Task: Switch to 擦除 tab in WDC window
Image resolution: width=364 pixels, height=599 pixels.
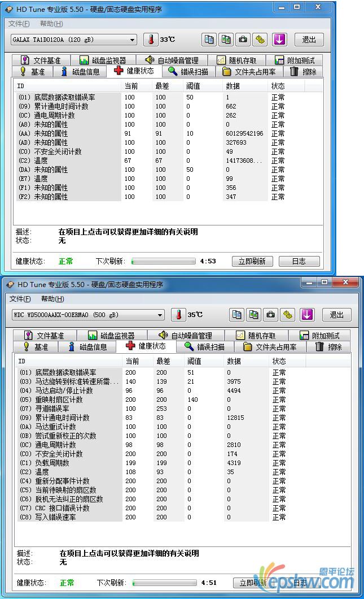Action: click(328, 347)
